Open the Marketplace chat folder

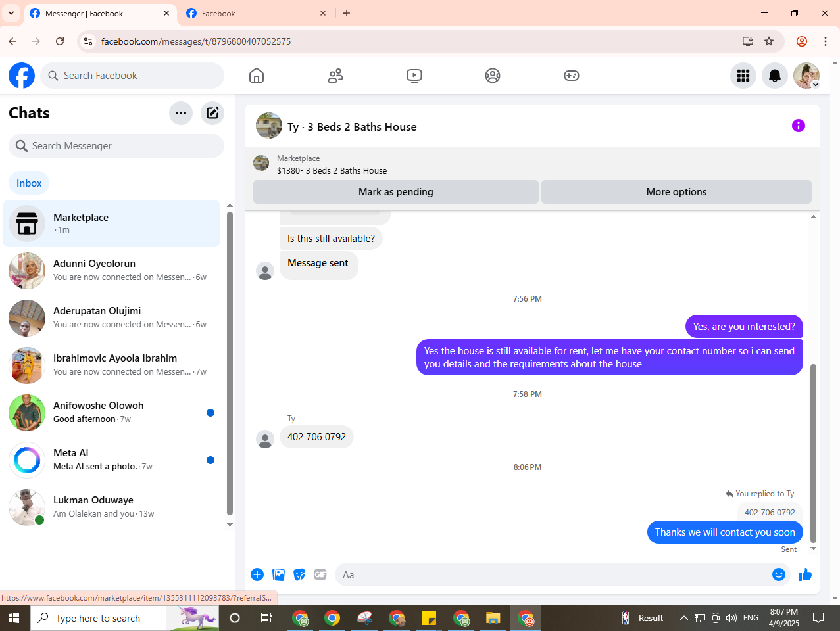(112, 223)
